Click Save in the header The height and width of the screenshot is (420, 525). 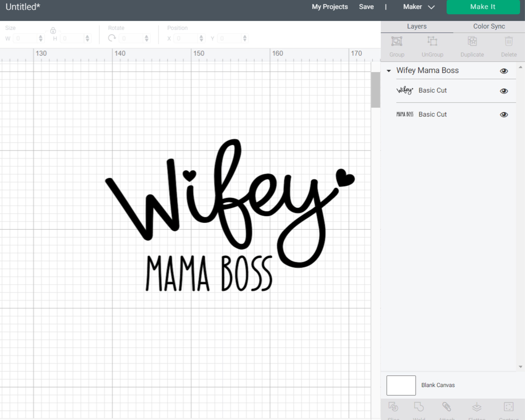pos(366,7)
